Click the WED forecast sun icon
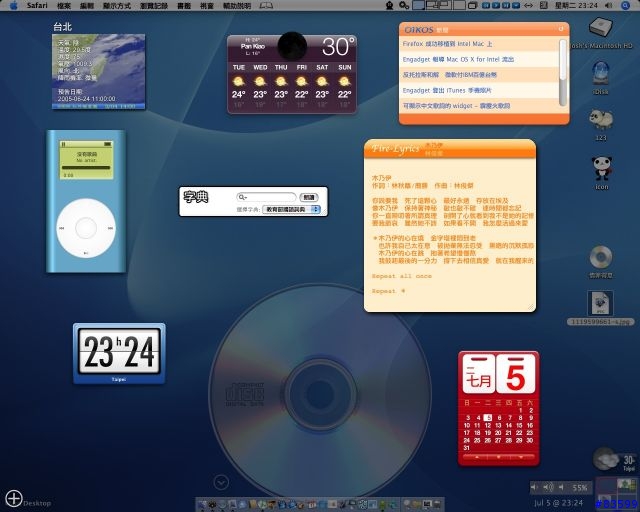Screen dimensions: 640x512 coord(260,81)
